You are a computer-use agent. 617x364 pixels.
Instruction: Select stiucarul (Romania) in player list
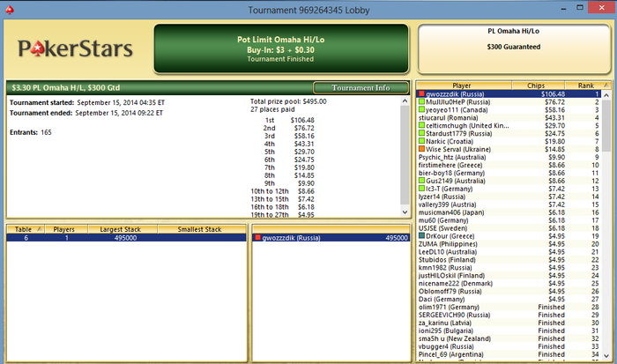(509, 117)
